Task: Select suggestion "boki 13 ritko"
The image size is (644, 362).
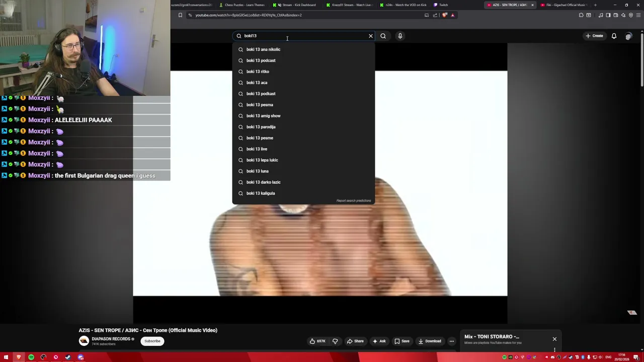Action: (x=303, y=71)
